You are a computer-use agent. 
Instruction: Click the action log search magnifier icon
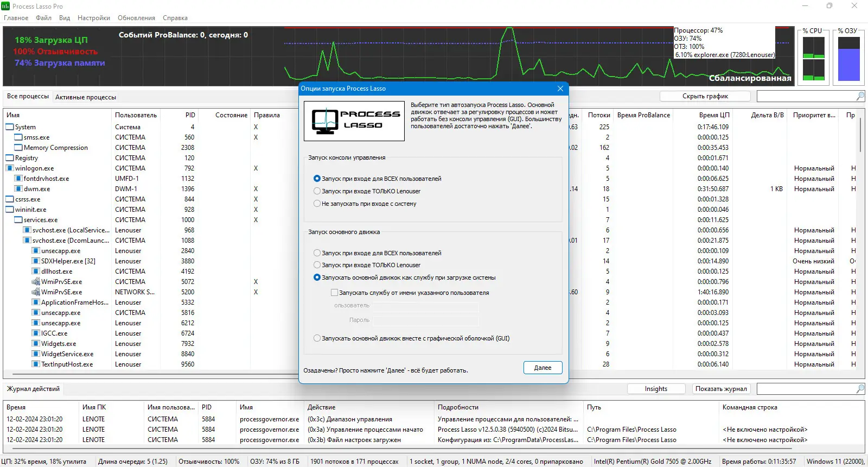(860, 389)
